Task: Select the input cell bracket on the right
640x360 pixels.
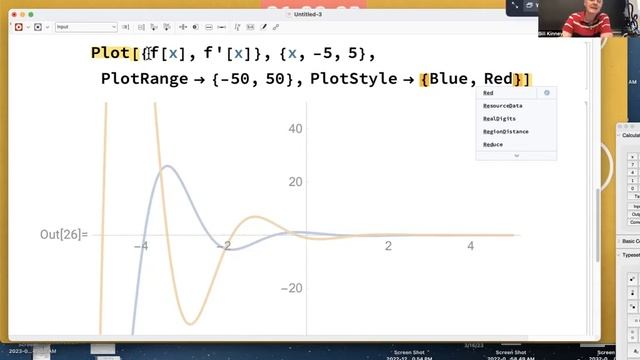Action: [587, 65]
